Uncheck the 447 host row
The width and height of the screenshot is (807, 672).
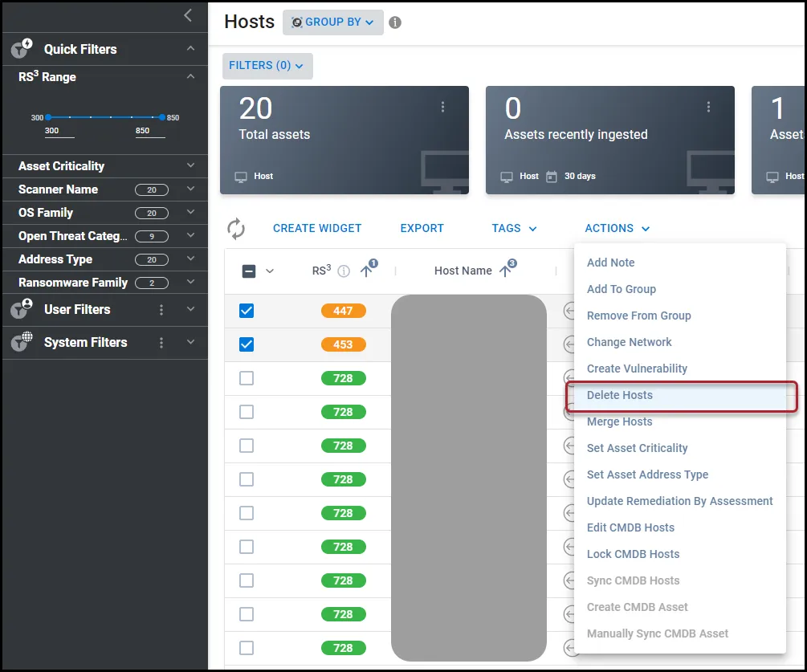click(x=247, y=310)
